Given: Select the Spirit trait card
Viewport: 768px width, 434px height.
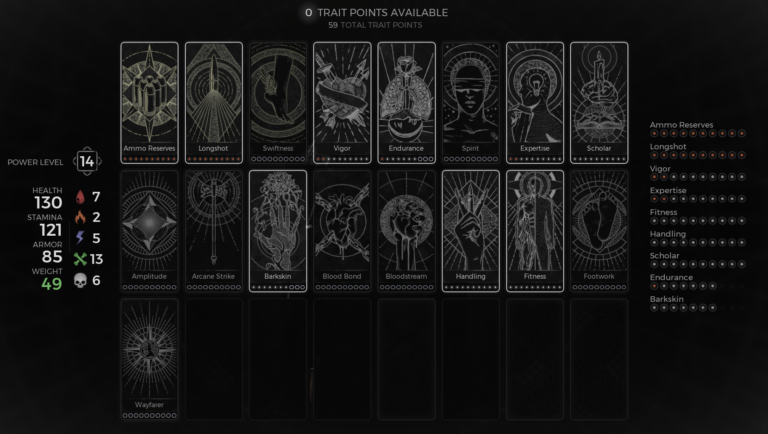Looking at the screenshot, I should pyautogui.click(x=471, y=103).
